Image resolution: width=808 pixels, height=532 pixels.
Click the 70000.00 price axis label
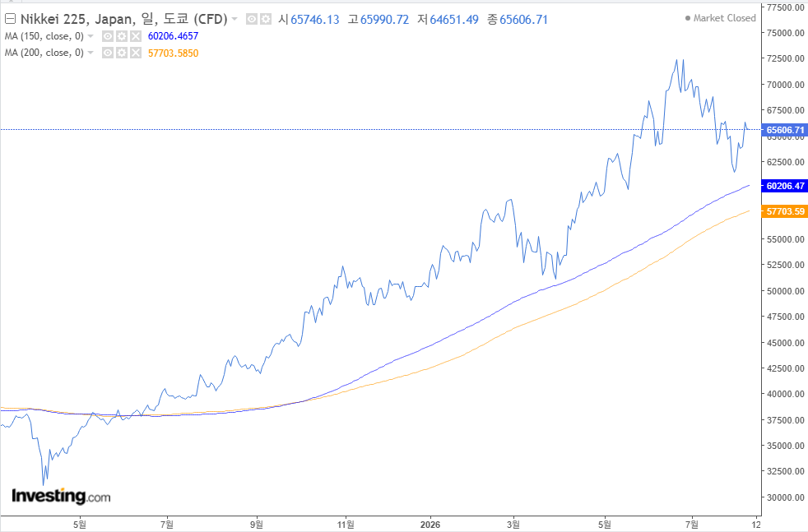pos(785,85)
